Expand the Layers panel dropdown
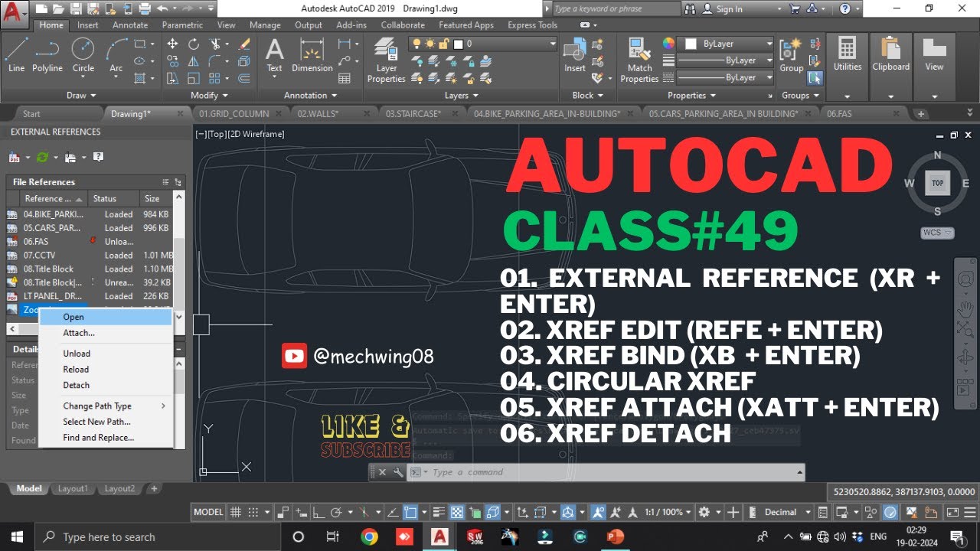Image resolution: width=980 pixels, height=551 pixels. pos(462,96)
